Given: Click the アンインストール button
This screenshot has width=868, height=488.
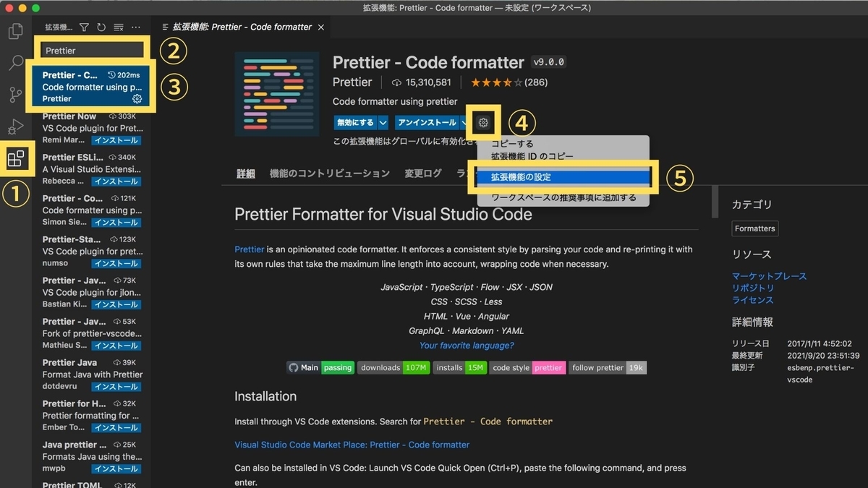Looking at the screenshot, I should 427,123.
